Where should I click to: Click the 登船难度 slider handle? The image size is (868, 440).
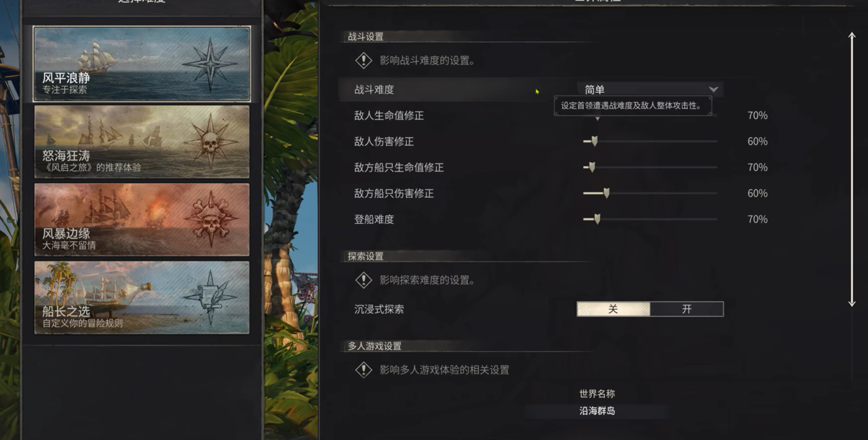click(597, 219)
